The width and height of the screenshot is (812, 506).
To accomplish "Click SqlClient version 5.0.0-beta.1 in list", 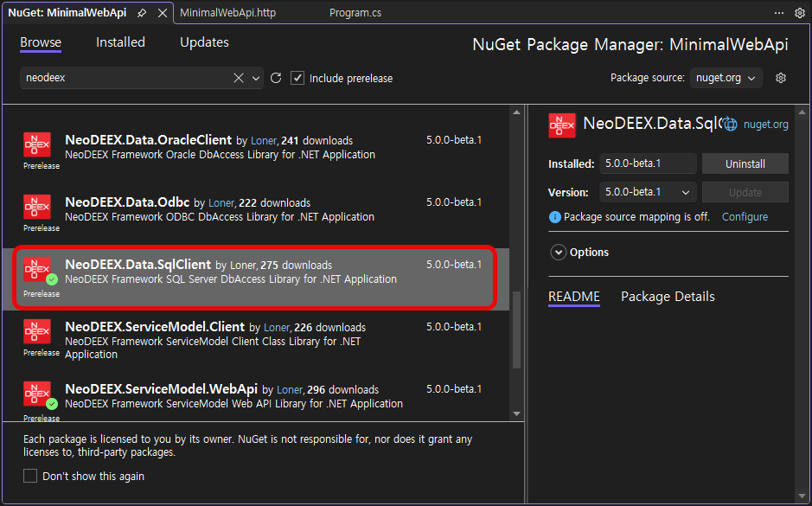I will [x=454, y=264].
